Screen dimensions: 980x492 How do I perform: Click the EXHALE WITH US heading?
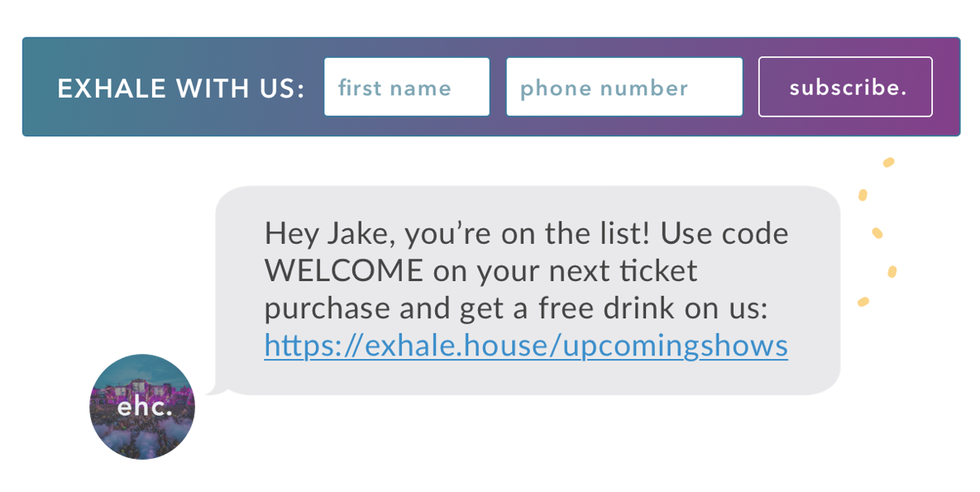[181, 88]
